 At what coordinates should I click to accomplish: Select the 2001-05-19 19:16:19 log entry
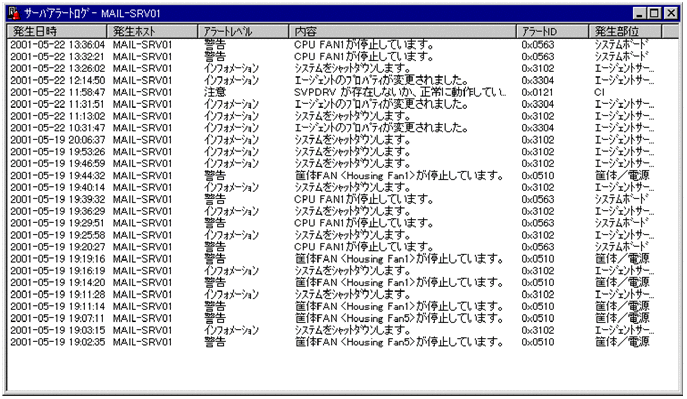(x=342, y=270)
